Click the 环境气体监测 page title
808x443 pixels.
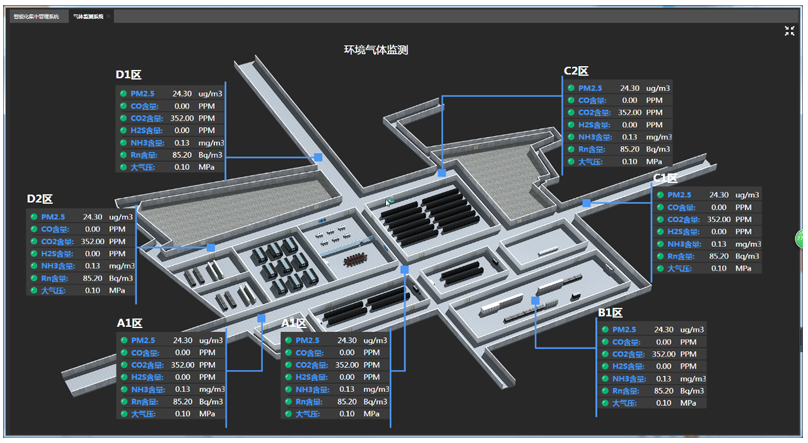[375, 50]
